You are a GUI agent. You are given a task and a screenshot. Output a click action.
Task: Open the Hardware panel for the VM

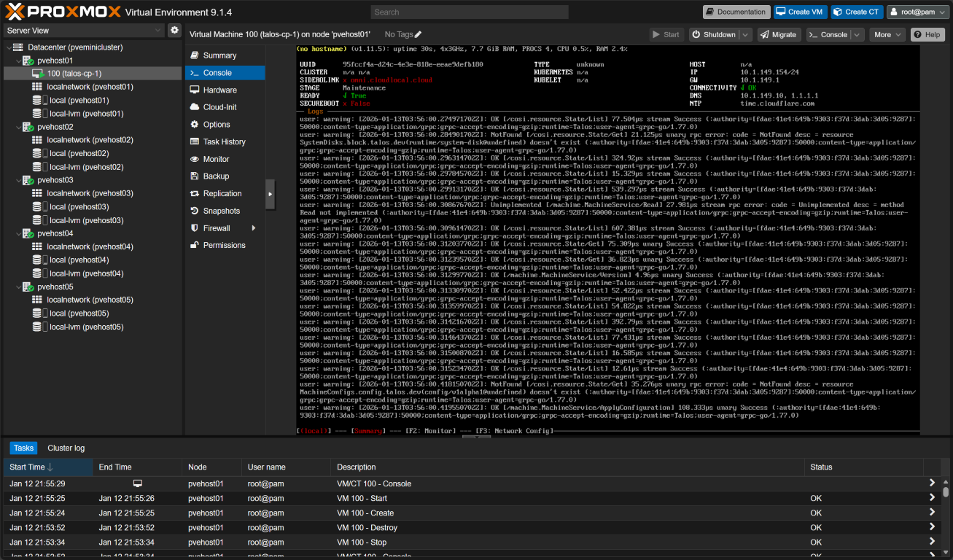coord(219,90)
